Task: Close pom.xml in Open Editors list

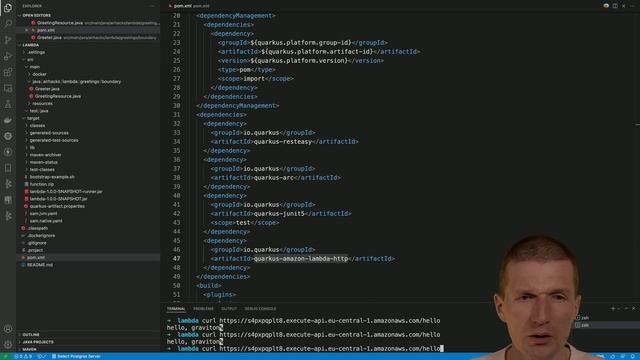Action: (27, 30)
